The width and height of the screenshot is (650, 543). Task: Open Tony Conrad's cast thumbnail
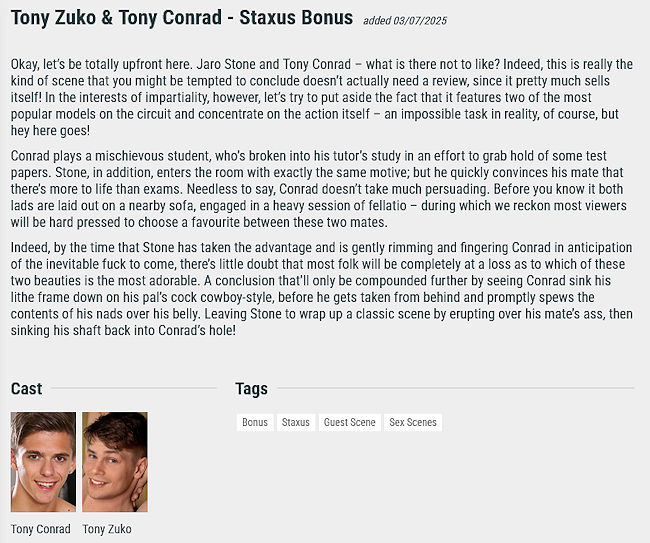click(x=44, y=462)
